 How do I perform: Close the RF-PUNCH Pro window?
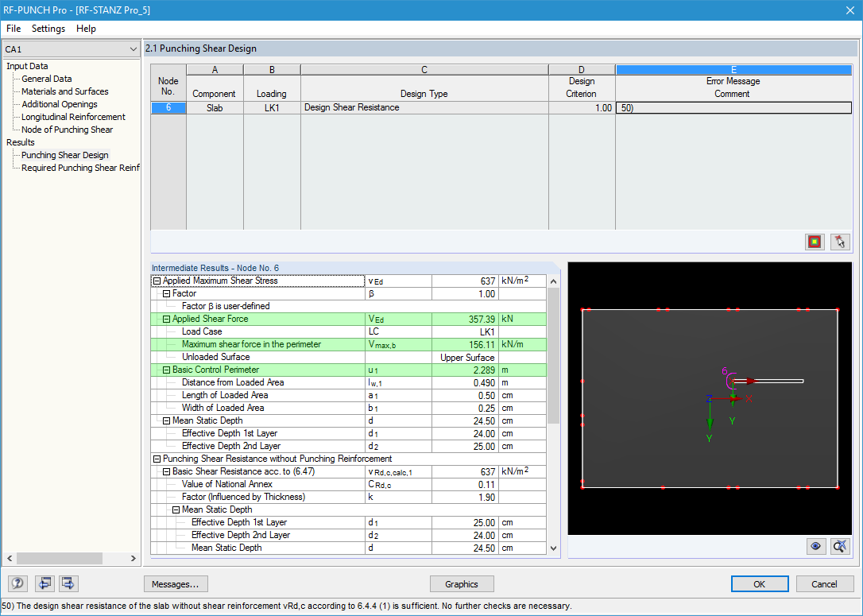pyautogui.click(x=850, y=10)
